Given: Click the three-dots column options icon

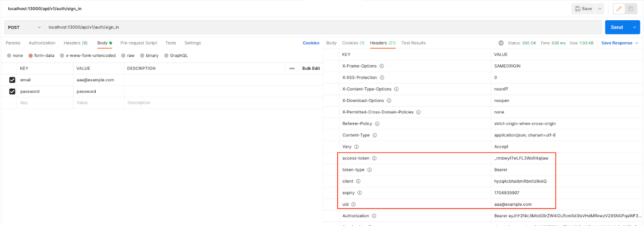Looking at the screenshot, I should pos(292,68).
